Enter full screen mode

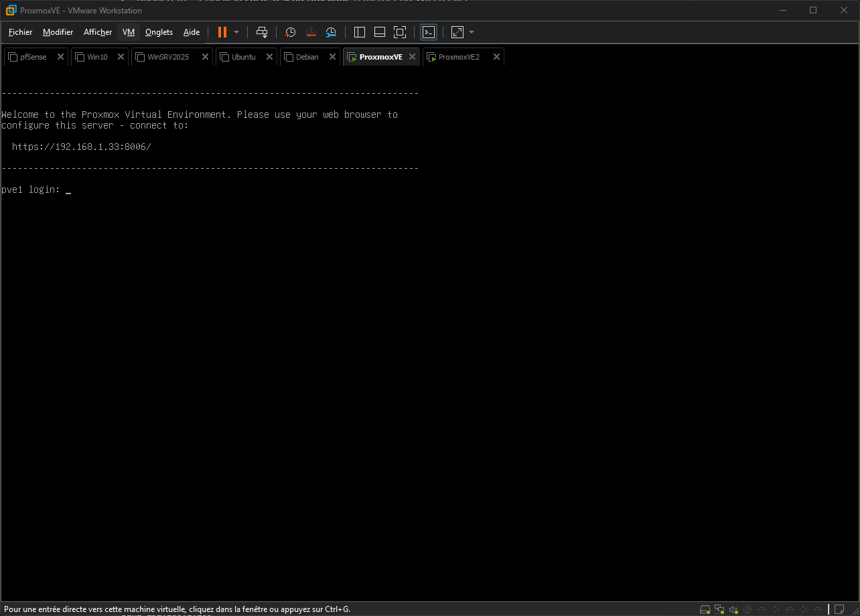400,32
